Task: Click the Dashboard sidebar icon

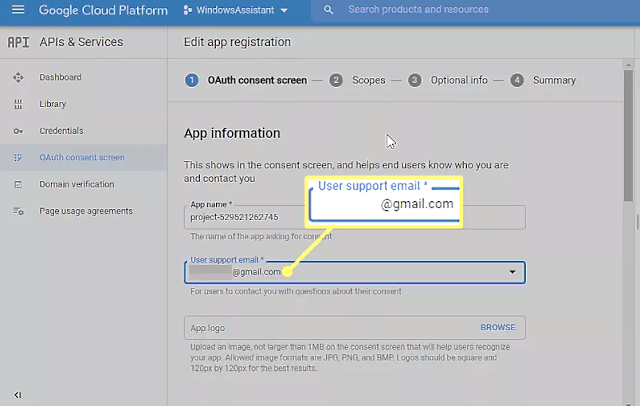Action: (18, 77)
